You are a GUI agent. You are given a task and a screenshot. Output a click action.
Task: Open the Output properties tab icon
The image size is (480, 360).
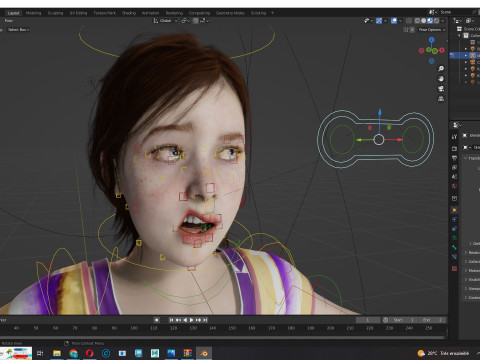[454, 158]
